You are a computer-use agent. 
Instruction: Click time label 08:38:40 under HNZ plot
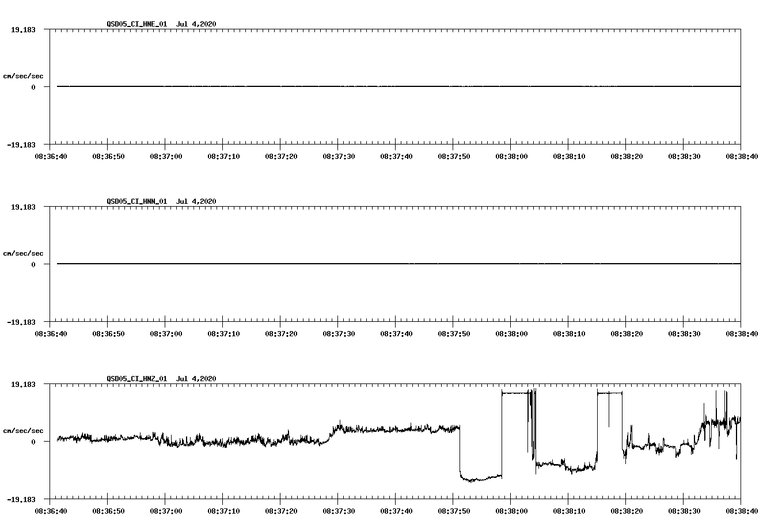pyautogui.click(x=742, y=511)
